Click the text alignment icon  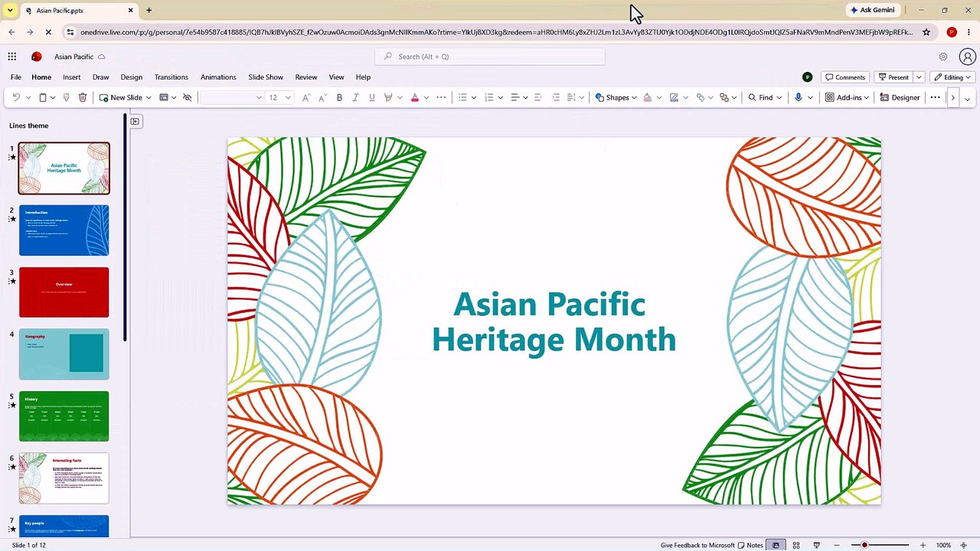tap(515, 98)
